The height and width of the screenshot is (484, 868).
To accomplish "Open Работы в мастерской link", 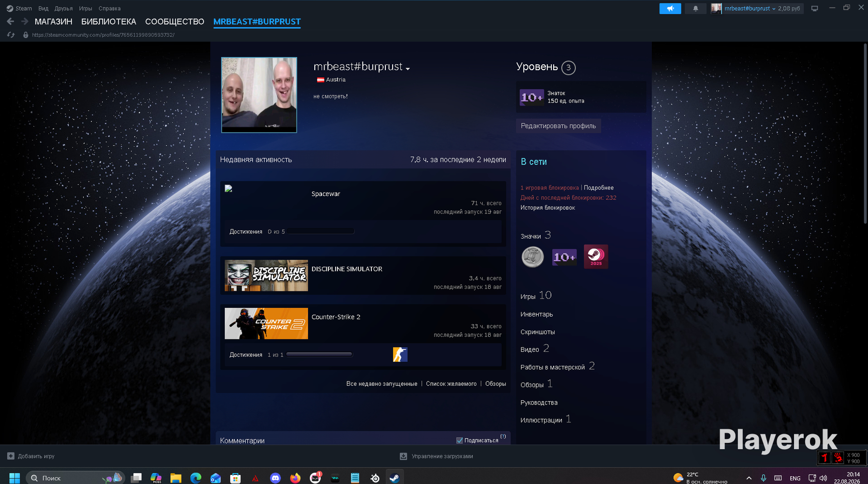I will point(553,367).
